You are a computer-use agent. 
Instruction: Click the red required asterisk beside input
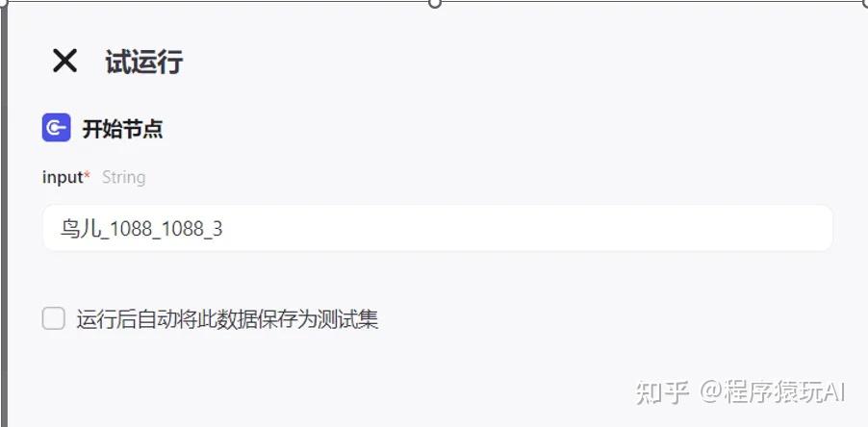tap(87, 176)
